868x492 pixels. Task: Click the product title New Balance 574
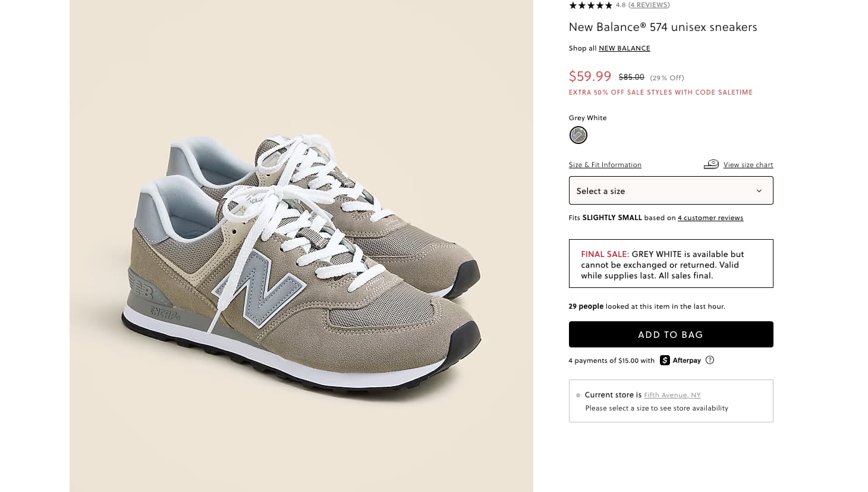click(662, 27)
